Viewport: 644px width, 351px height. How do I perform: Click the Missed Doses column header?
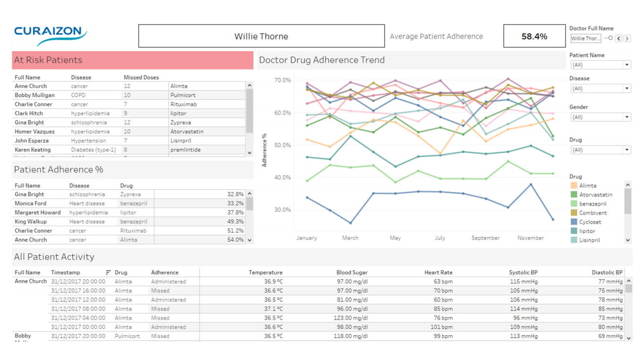pyautogui.click(x=141, y=78)
